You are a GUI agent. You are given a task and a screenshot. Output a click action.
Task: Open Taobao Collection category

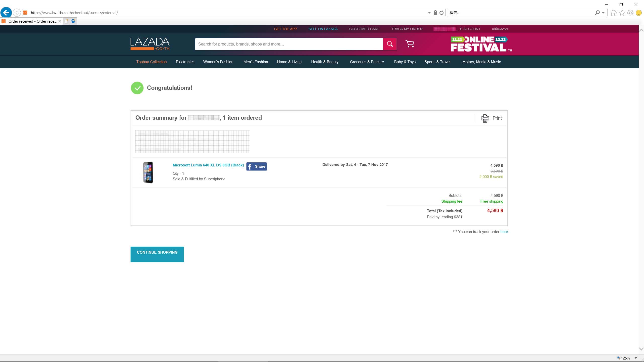point(151,62)
